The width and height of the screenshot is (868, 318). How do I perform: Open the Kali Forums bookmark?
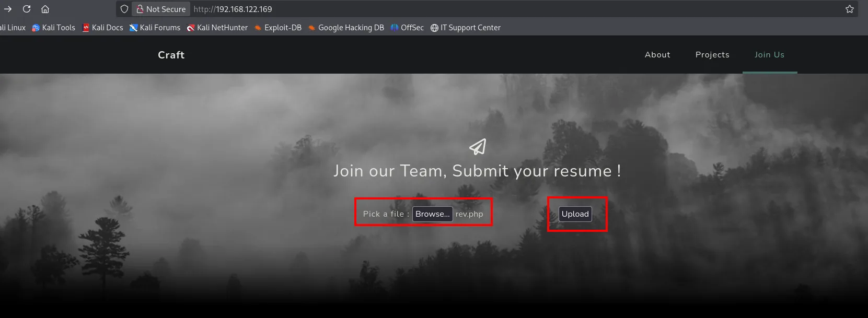pyautogui.click(x=155, y=28)
